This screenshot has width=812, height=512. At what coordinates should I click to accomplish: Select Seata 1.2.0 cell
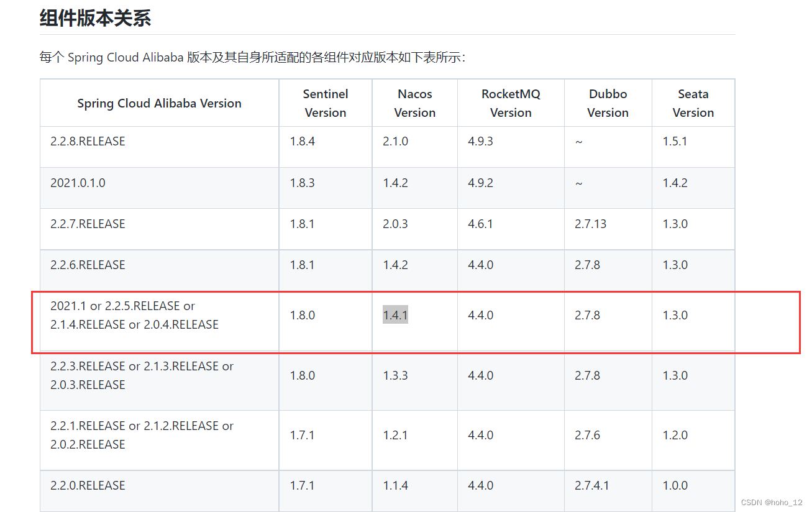coord(693,440)
